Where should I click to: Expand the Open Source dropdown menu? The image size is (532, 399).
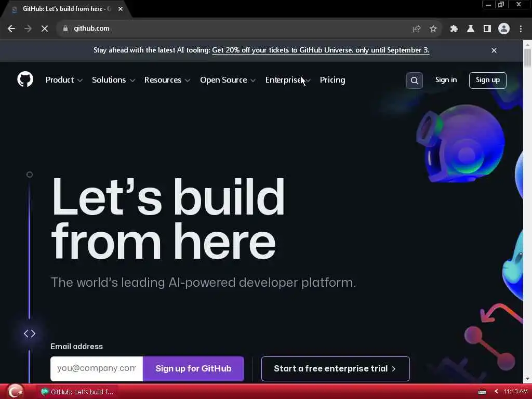tap(228, 80)
